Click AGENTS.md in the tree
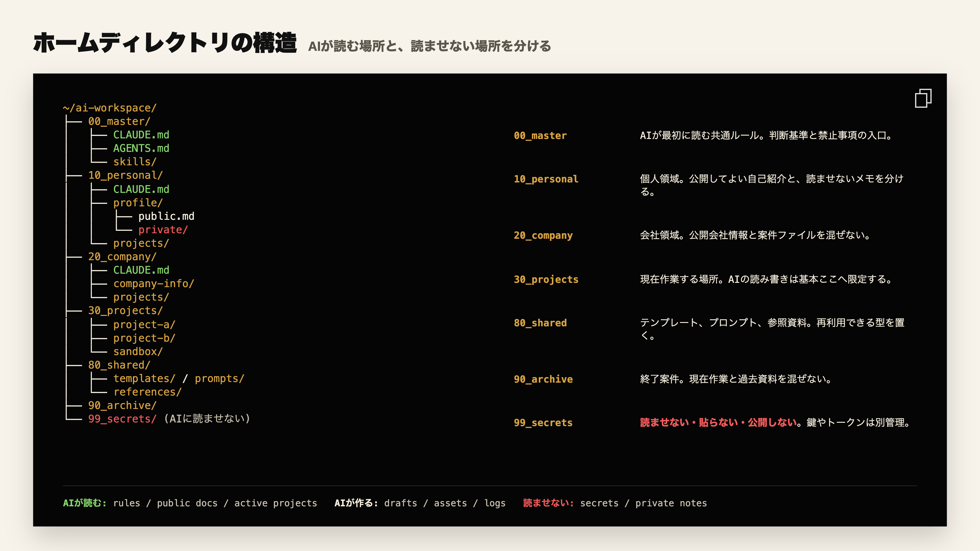This screenshot has width=980, height=551. click(141, 148)
